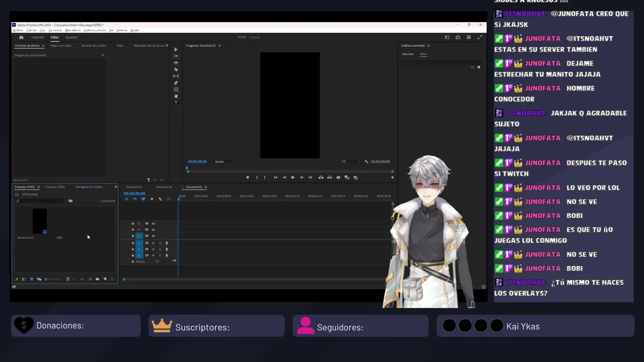Toggle V2 track output eye
The image size is (644, 362).
153,230
